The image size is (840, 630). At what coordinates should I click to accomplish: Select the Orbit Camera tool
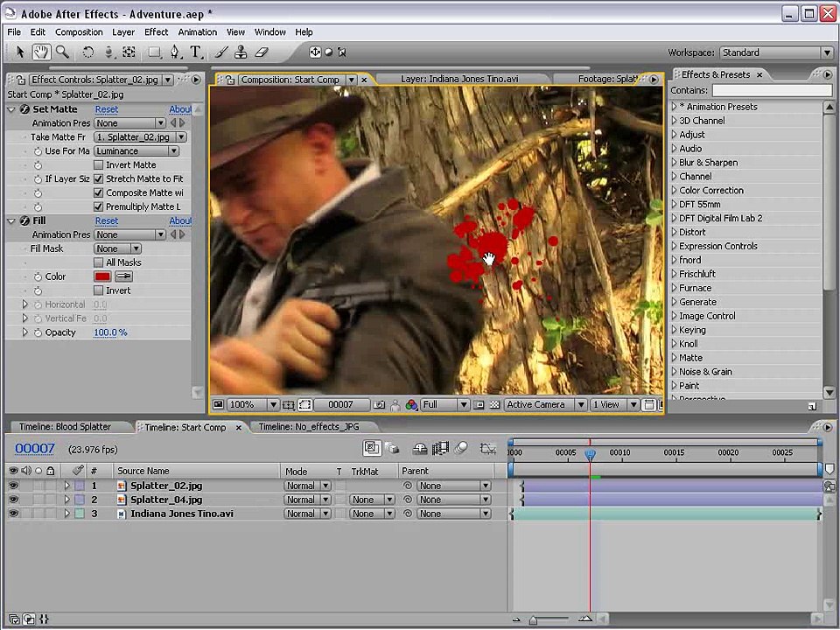click(x=108, y=52)
